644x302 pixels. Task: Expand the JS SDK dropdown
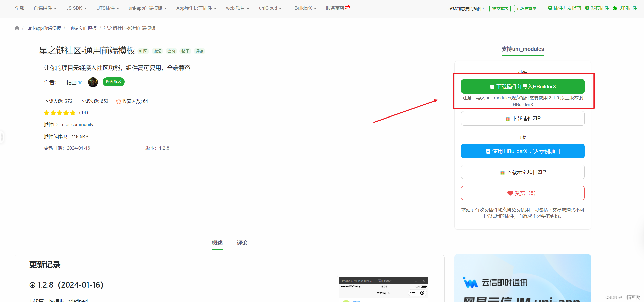coord(76,8)
